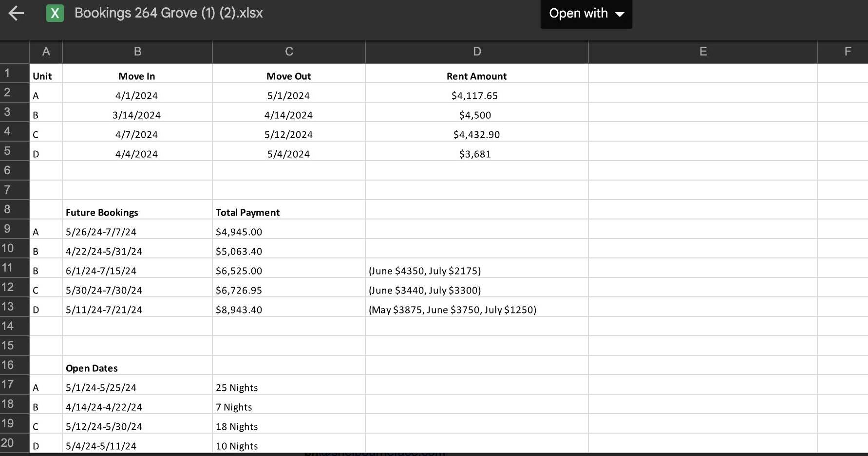The image size is (868, 456).
Task: Select row 16 header
Action: pyautogui.click(x=14, y=365)
